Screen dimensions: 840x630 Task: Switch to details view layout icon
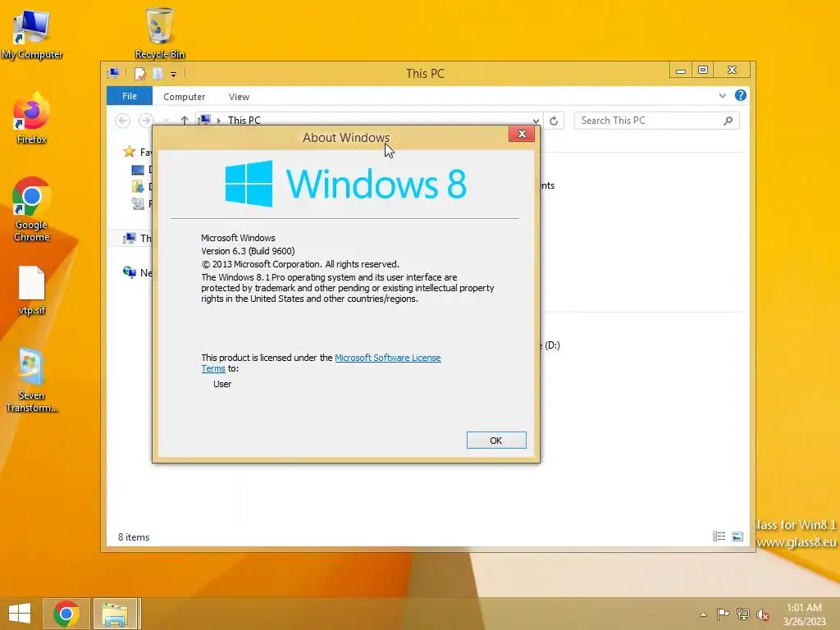(x=719, y=536)
